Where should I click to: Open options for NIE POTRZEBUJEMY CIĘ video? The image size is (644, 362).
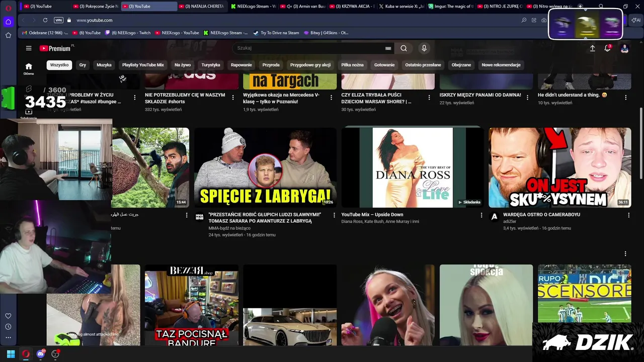tap(232, 98)
